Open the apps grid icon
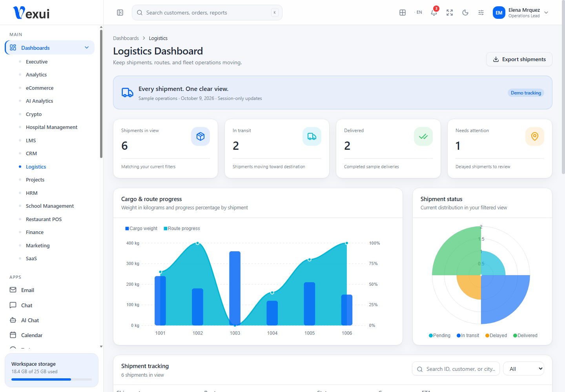The width and height of the screenshot is (565, 392). 403,13
